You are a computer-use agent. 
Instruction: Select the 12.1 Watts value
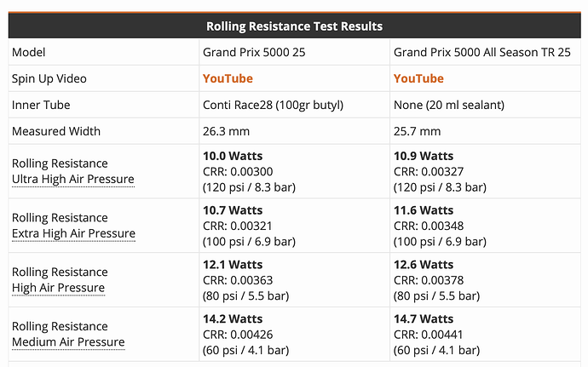(x=233, y=265)
